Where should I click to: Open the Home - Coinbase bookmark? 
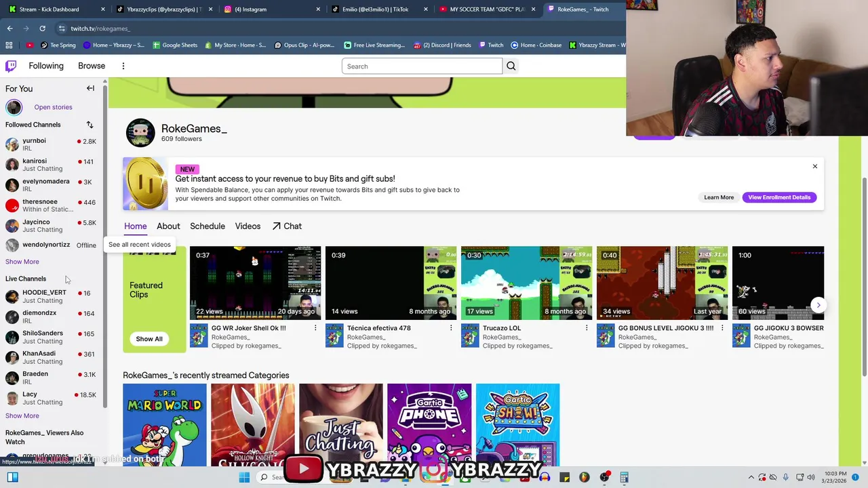click(x=536, y=45)
